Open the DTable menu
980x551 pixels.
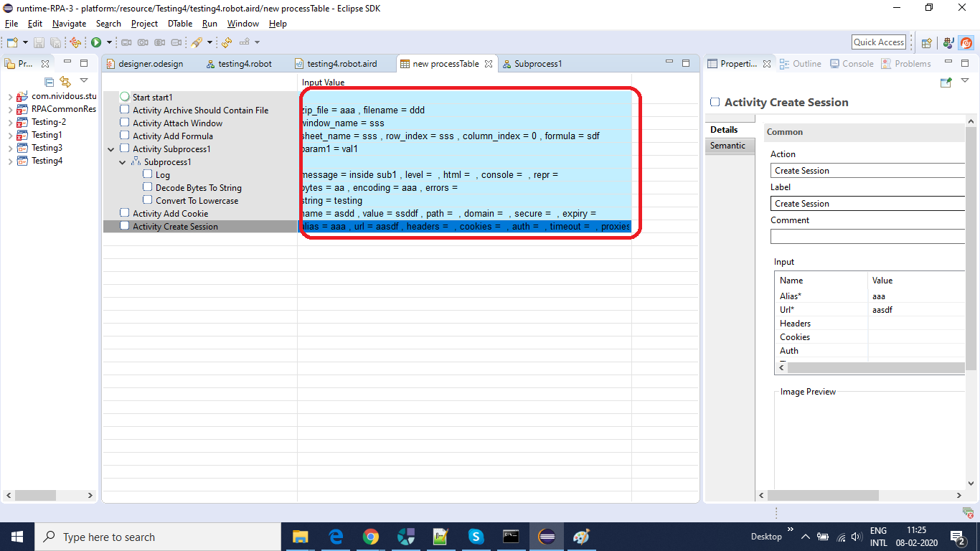pyautogui.click(x=180, y=24)
